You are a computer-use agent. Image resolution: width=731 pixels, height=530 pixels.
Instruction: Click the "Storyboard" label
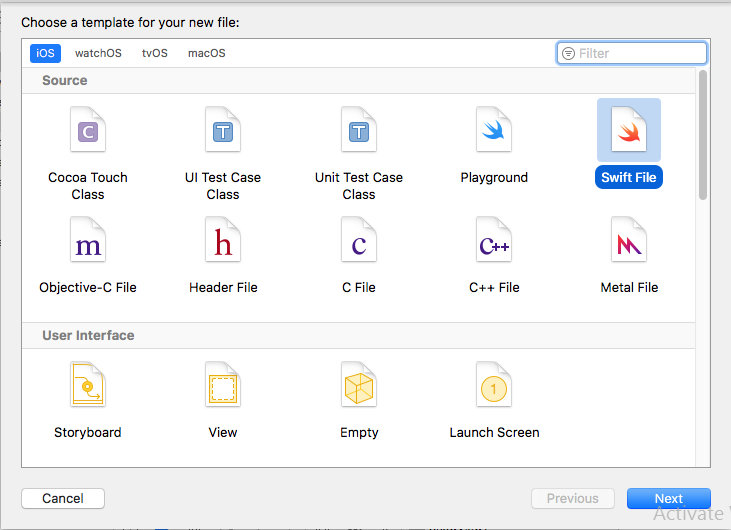pyautogui.click(x=88, y=432)
